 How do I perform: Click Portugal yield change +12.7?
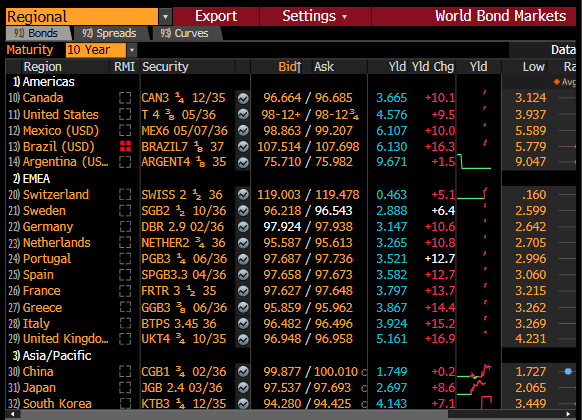click(440, 259)
